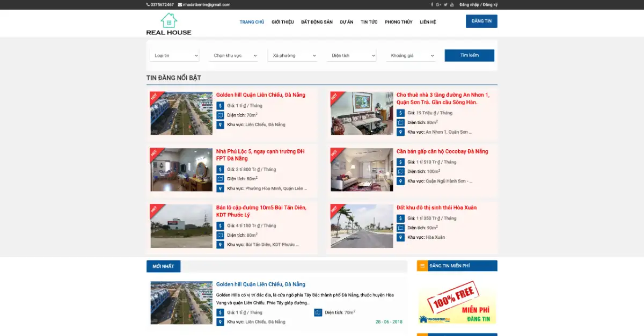Switch to the MỚI NHẤT tab

pyautogui.click(x=163, y=265)
